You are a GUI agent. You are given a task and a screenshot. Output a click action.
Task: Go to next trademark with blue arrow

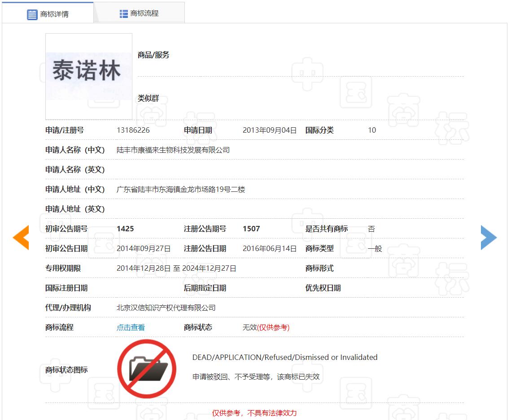pos(489,238)
